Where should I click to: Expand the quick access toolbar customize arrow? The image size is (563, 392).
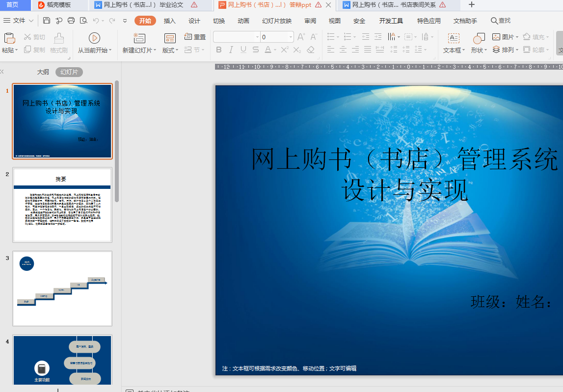click(125, 21)
